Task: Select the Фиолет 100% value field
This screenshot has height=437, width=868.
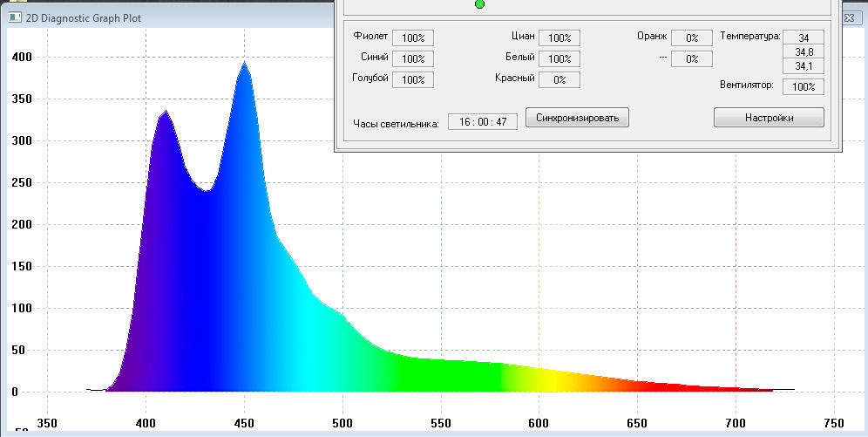Action: click(x=413, y=38)
